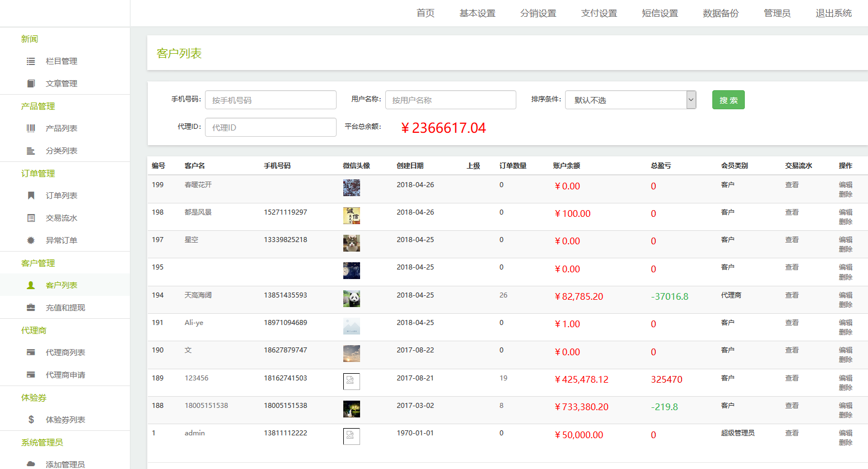Open 充值和提现 in the sidebar
The image size is (868, 469).
[66, 308]
